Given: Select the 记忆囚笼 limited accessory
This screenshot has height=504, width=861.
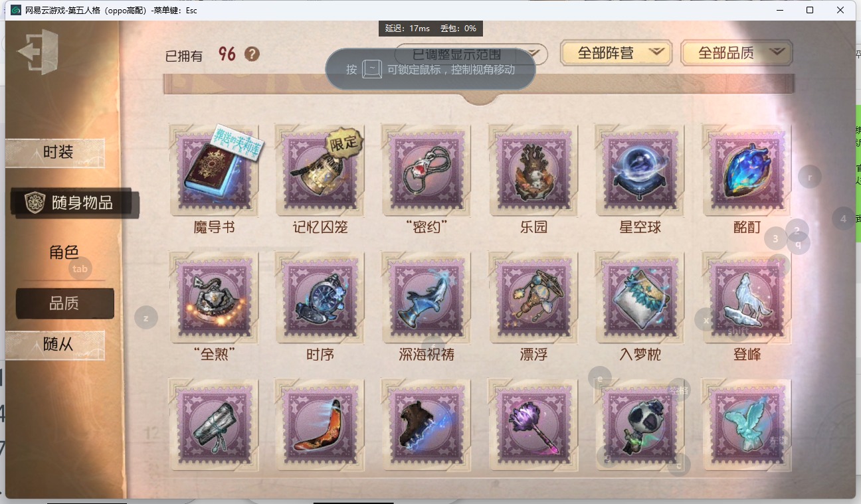Looking at the screenshot, I should click(x=320, y=170).
